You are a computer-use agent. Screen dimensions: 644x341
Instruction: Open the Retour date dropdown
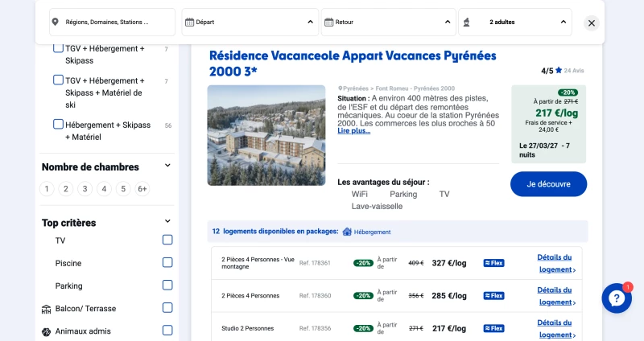click(x=388, y=23)
